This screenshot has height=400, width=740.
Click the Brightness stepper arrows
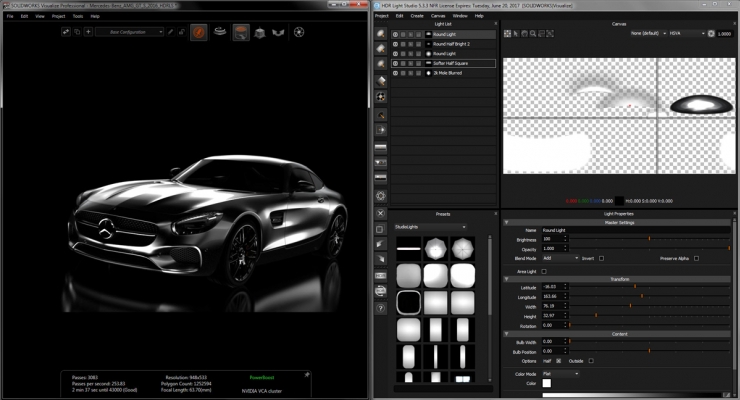[565, 239]
